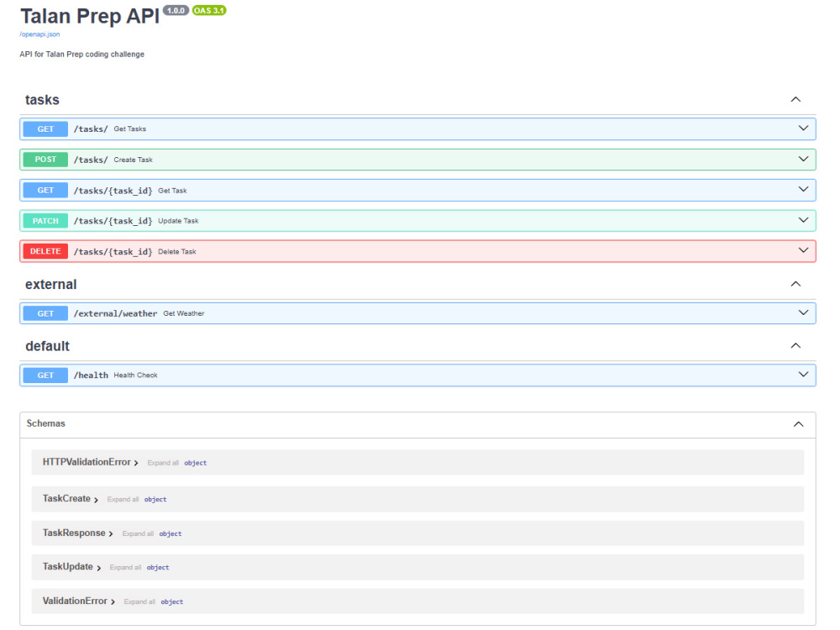Click the Schemas header label
840x630 pixels.
point(46,423)
